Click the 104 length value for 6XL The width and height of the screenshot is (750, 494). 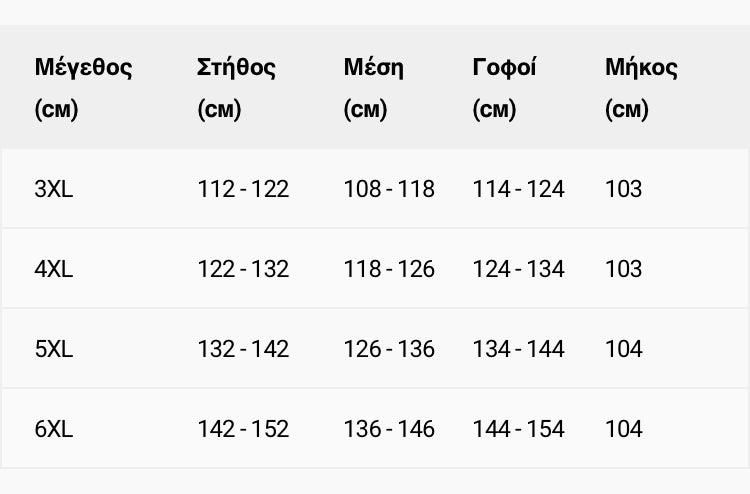point(624,428)
